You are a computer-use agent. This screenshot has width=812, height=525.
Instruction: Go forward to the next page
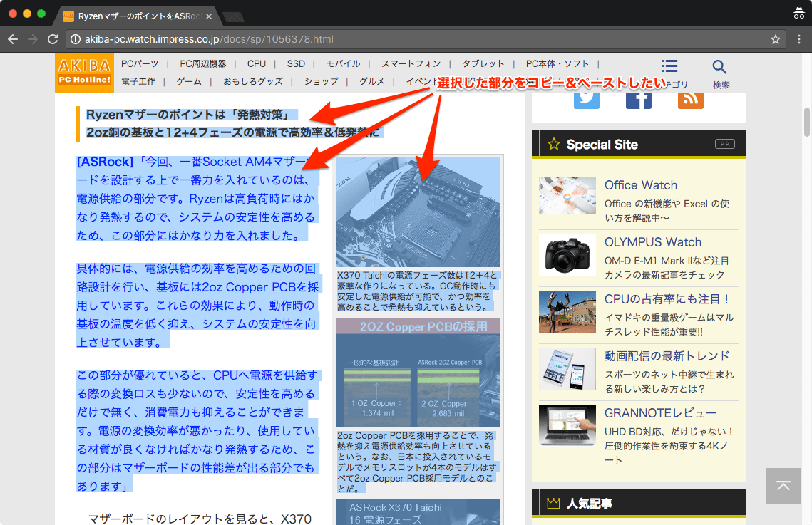pos(33,39)
